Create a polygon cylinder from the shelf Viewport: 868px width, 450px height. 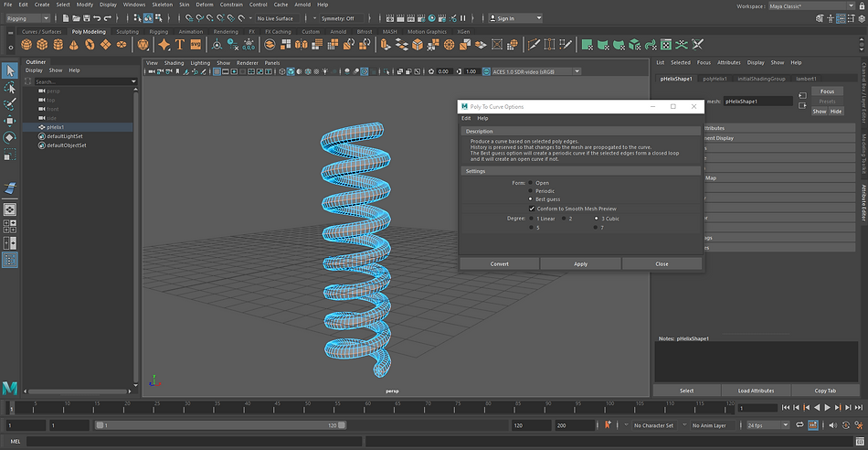coord(58,44)
